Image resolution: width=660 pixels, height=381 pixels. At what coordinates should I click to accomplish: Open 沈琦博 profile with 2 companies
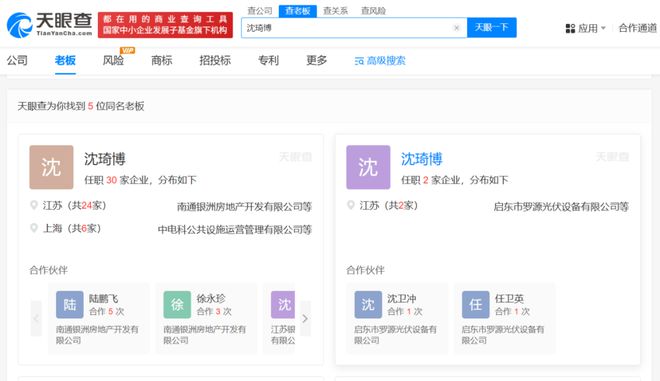coord(422,159)
